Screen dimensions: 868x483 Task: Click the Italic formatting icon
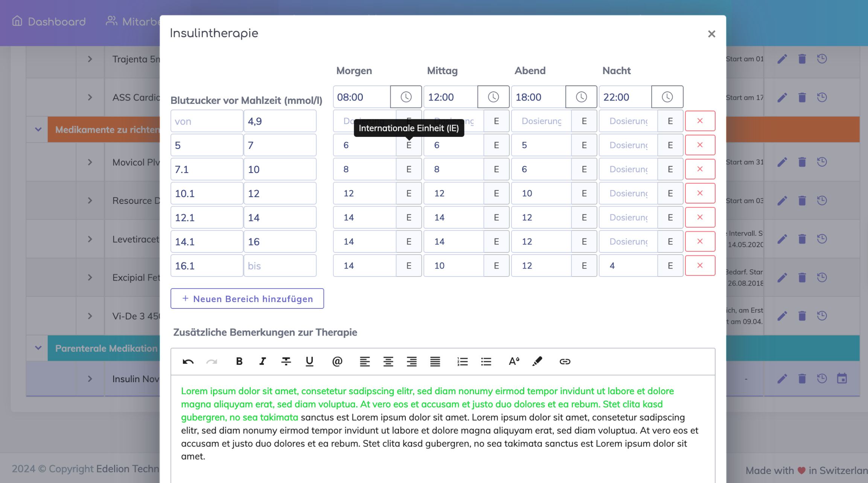point(262,361)
